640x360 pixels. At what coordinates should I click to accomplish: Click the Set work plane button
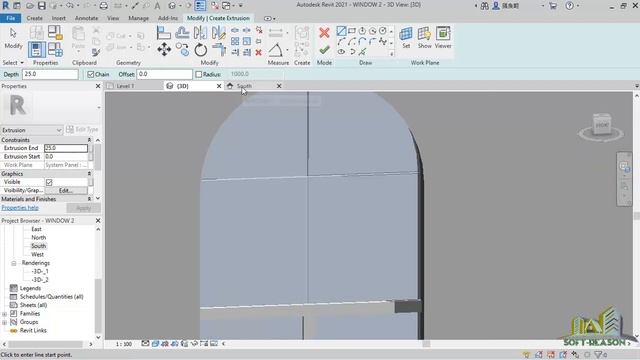click(406, 38)
